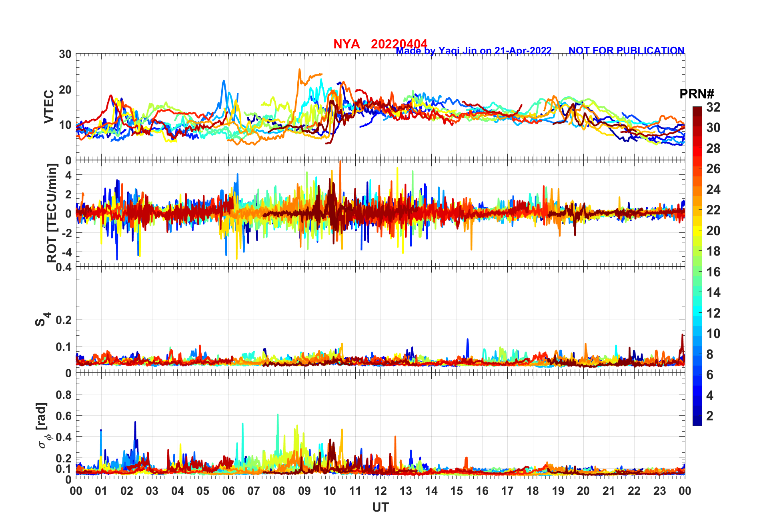Click the x-axis tick label '01'

coord(101,491)
